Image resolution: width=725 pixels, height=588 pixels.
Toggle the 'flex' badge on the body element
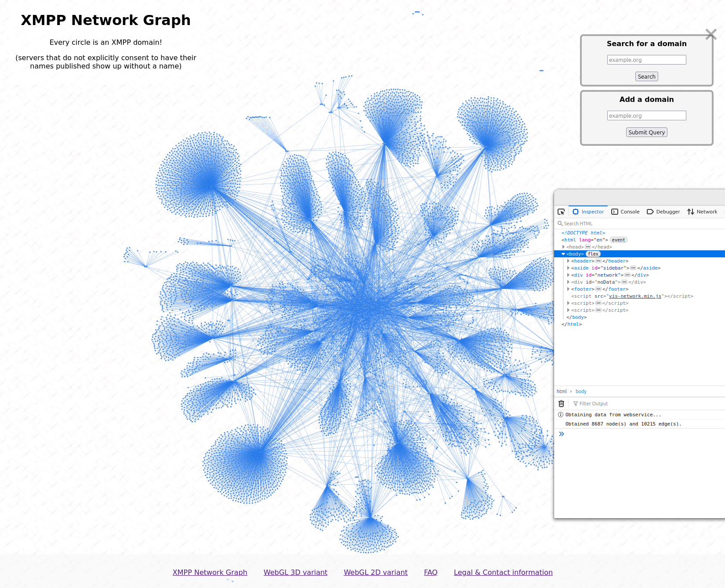pos(593,254)
